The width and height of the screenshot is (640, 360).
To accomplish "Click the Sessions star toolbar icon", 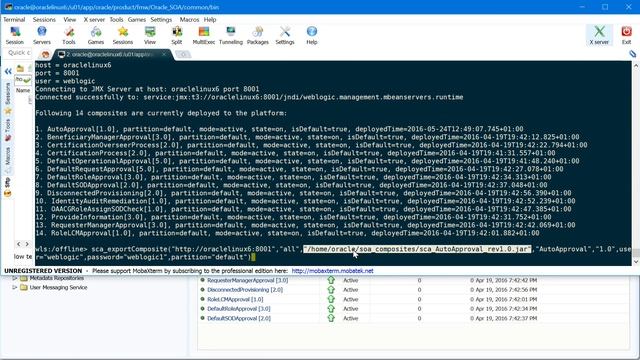I will pyautogui.click(x=123, y=35).
